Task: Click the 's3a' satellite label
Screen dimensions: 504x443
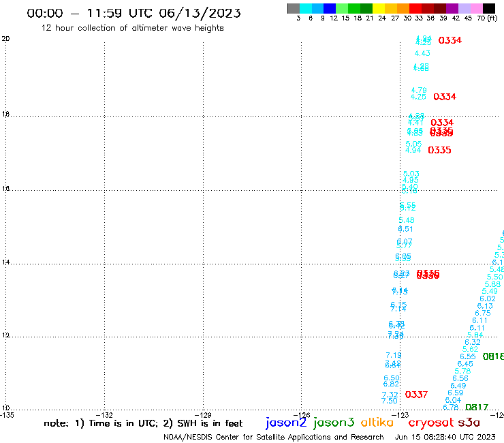Action: [x=469, y=423]
